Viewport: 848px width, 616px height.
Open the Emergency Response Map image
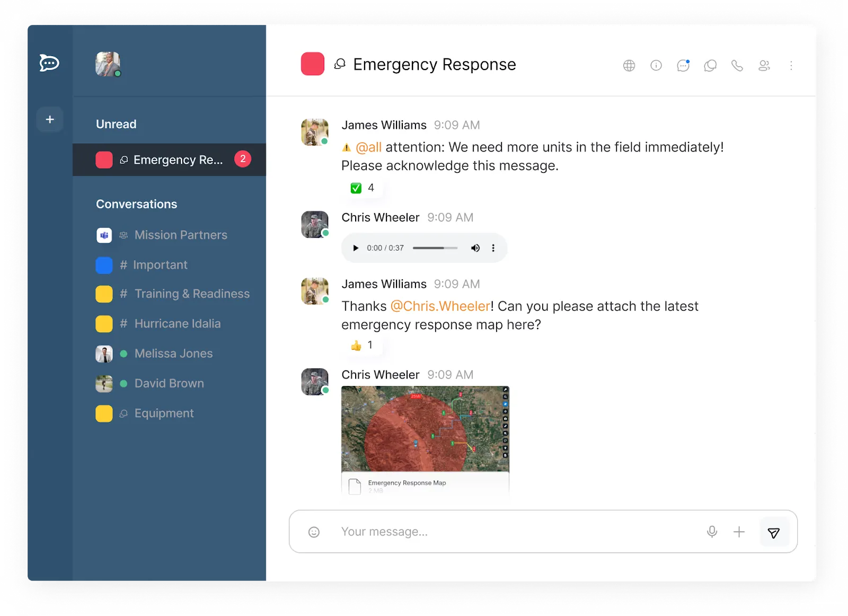coord(425,429)
